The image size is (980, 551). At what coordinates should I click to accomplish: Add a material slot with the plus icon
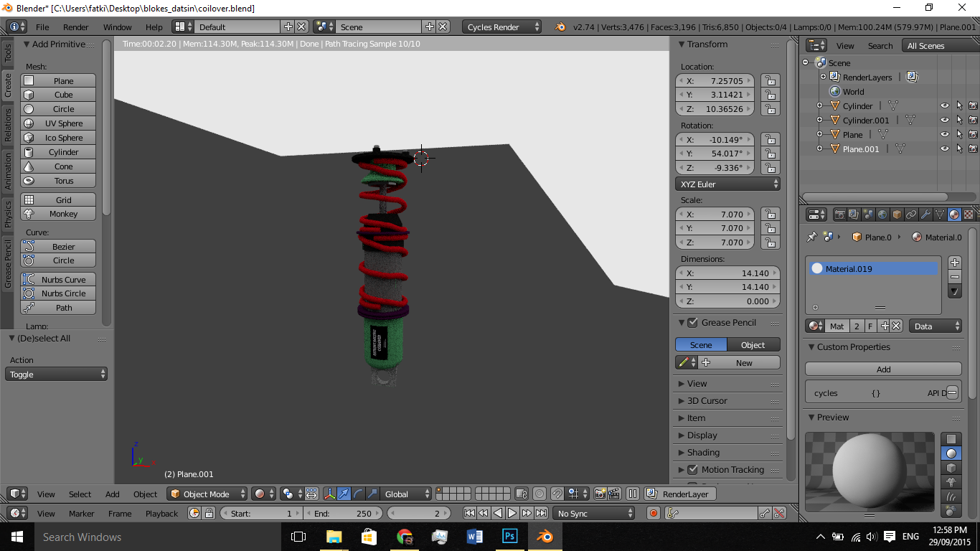click(x=954, y=263)
